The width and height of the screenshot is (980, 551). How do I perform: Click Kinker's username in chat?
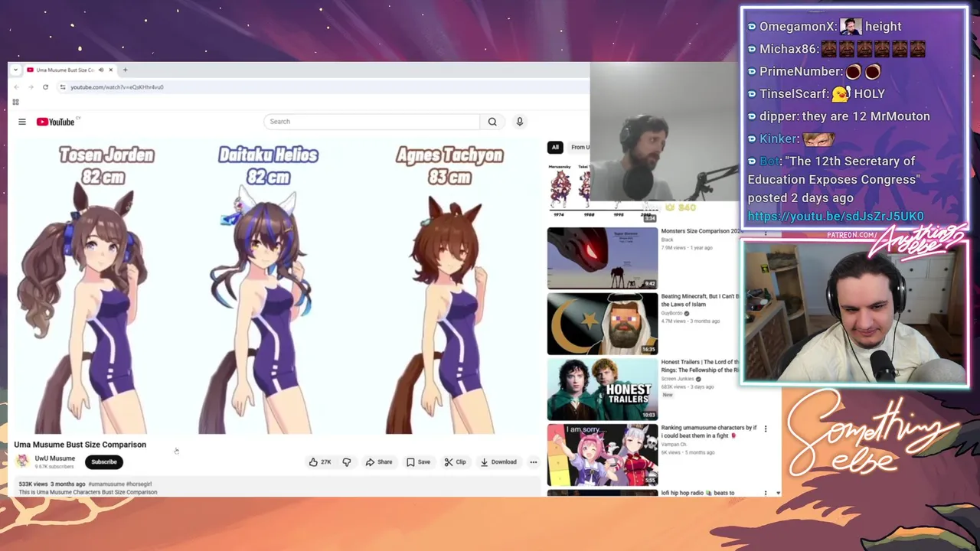point(778,139)
